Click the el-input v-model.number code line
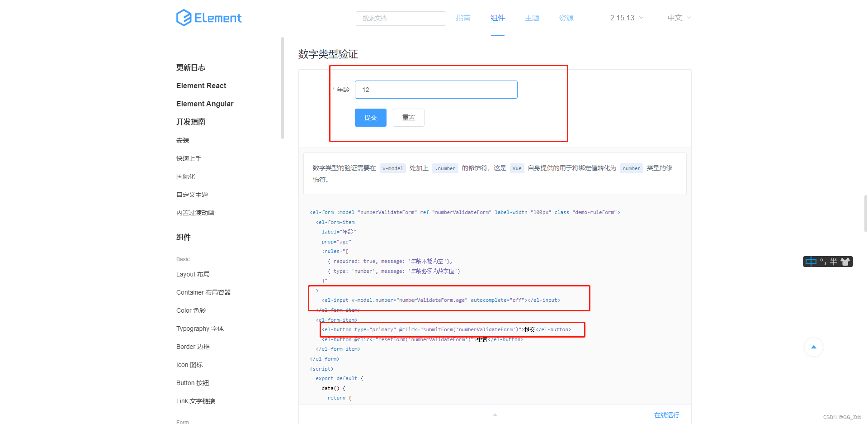 [x=441, y=300]
